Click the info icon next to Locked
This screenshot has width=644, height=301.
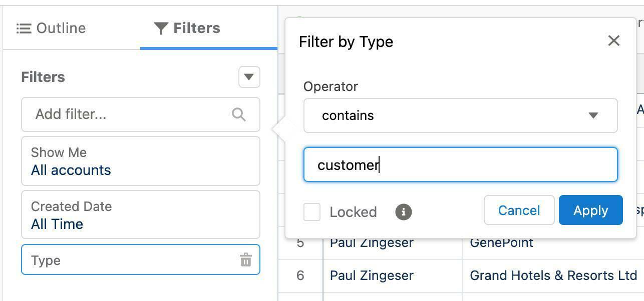coord(403,211)
